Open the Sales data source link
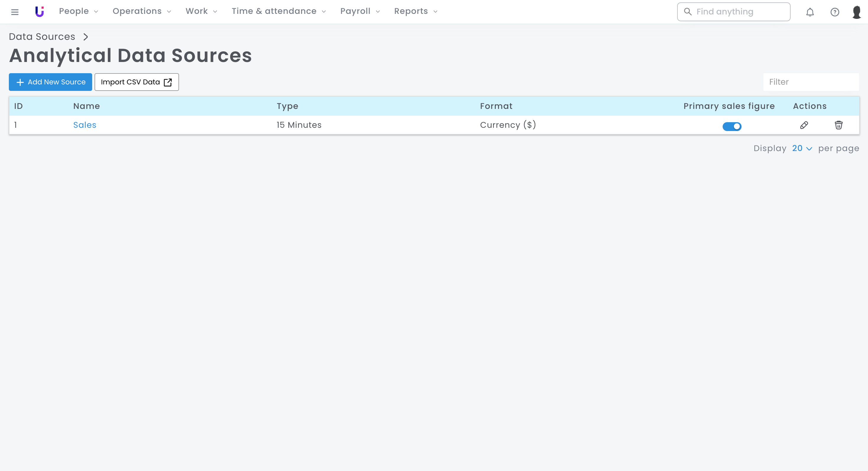This screenshot has width=868, height=471. (x=84, y=125)
